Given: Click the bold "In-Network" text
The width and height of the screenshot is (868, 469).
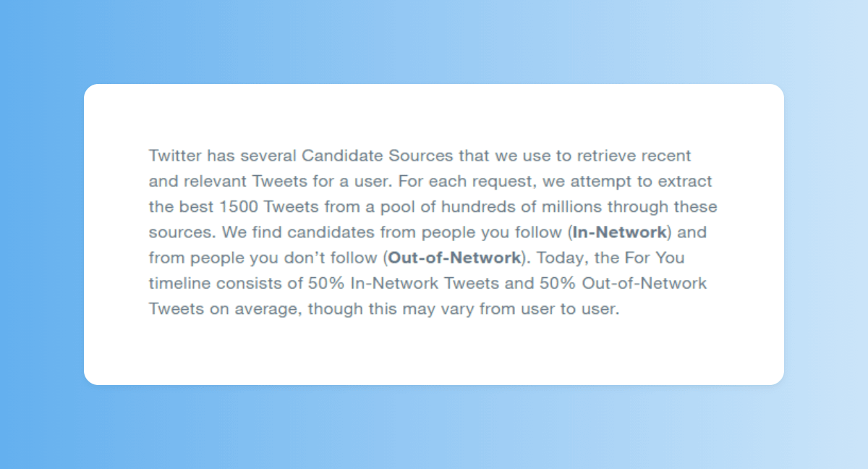Looking at the screenshot, I should [619, 232].
